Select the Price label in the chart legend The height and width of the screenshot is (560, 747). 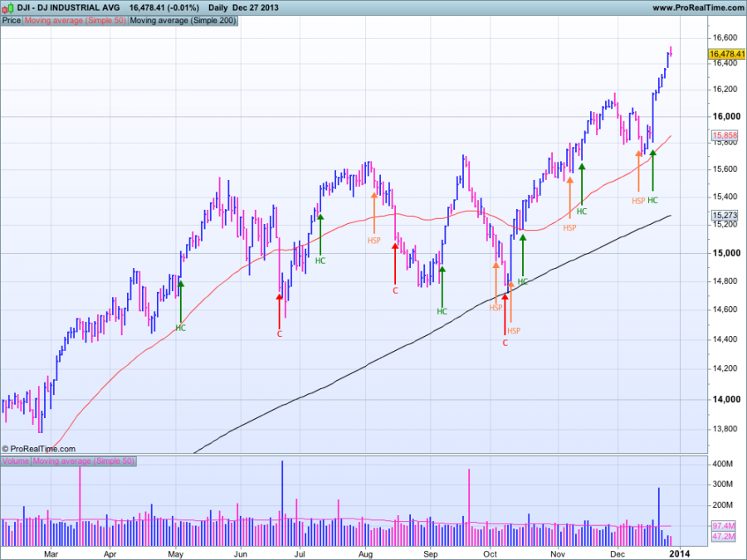click(x=12, y=21)
